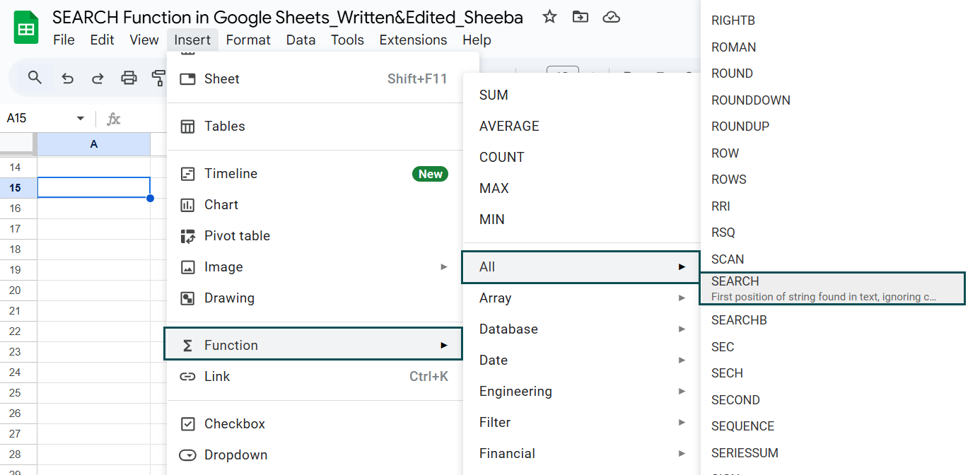The image size is (980, 475).
Task: Expand the Function submenu
Action: click(x=313, y=344)
